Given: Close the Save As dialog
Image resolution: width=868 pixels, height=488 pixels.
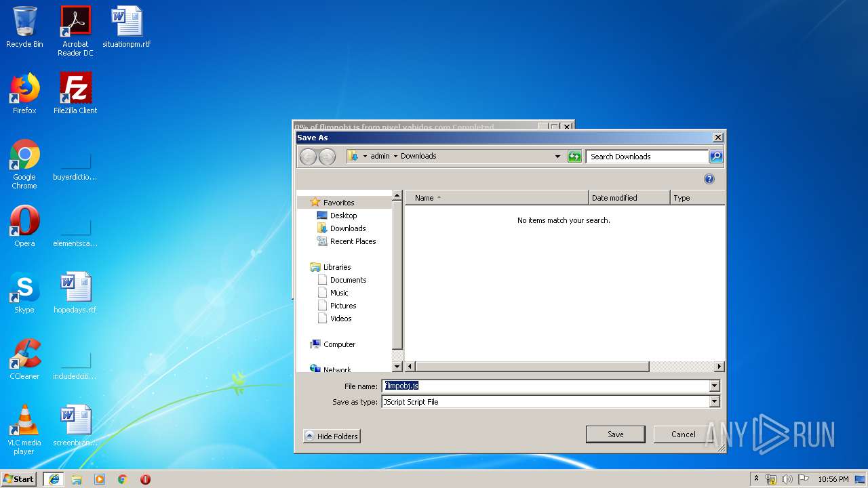Looking at the screenshot, I should 717,138.
